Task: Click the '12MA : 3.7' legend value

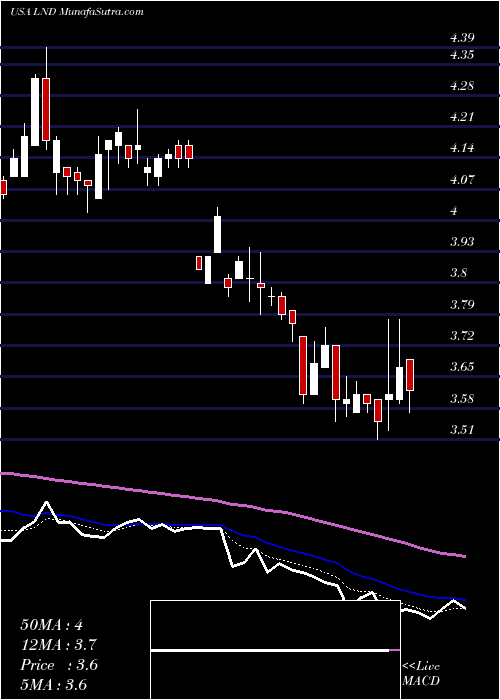Action: 59,645
